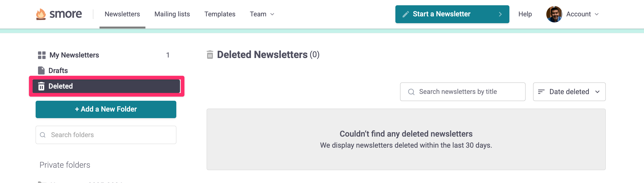Click the Deleted trash icon in sidebar
The image size is (644, 183).
(41, 86)
